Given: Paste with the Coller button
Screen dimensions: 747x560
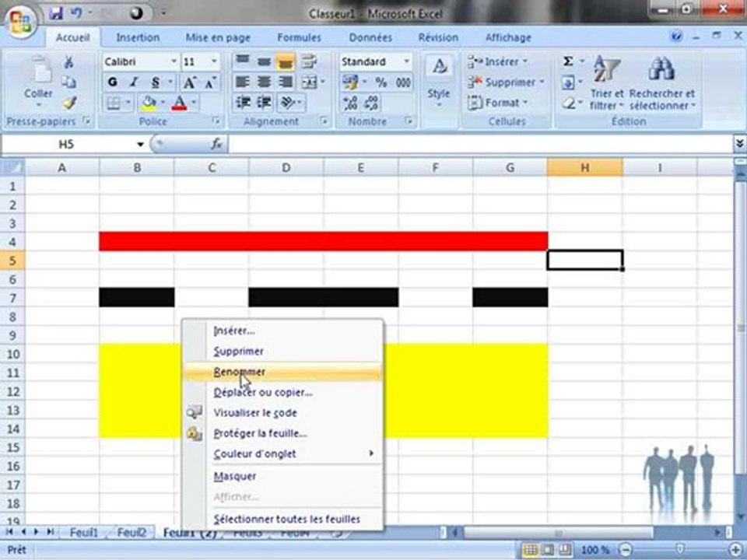Looking at the screenshot, I should pyautogui.click(x=39, y=82).
